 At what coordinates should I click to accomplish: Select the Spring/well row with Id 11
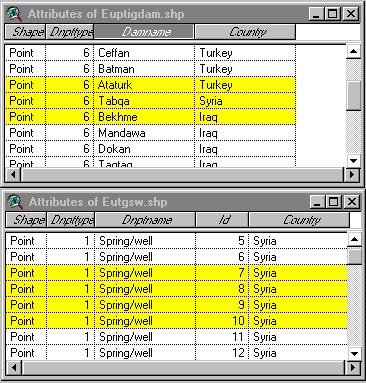point(177,337)
